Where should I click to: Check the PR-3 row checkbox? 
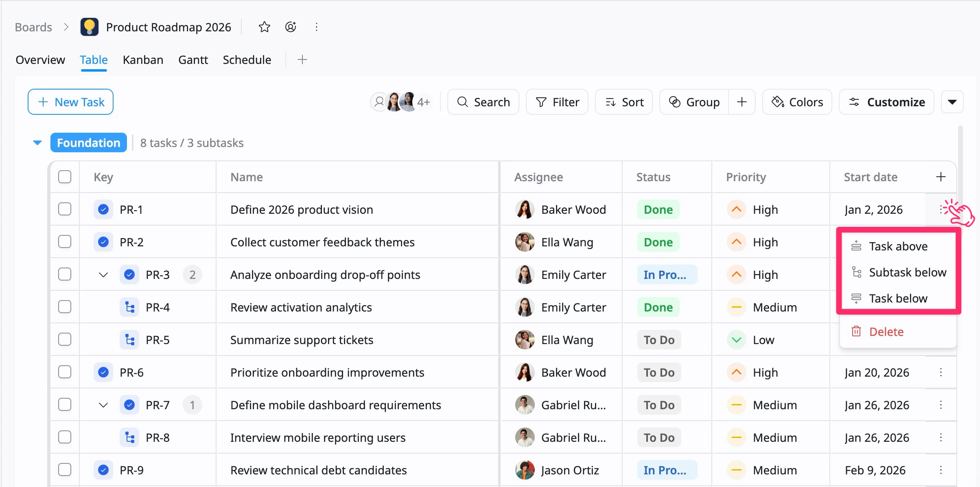point(65,274)
